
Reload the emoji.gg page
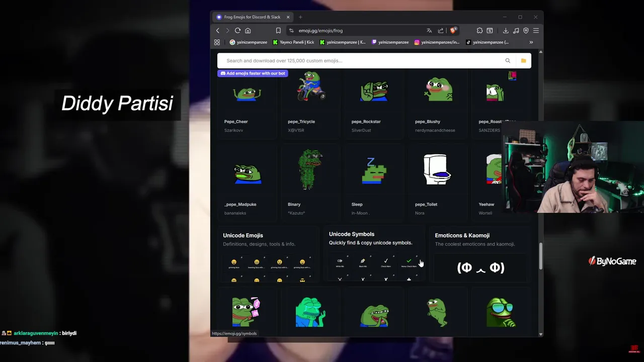(x=237, y=31)
